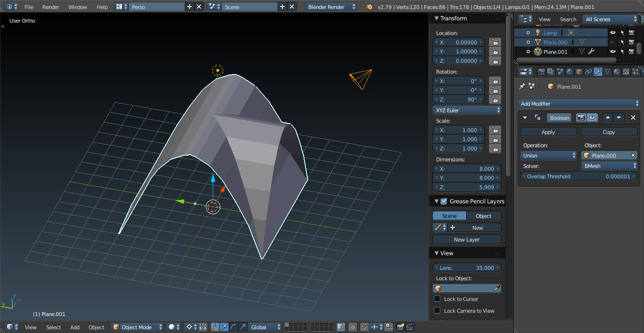The width and height of the screenshot is (644, 333).
Task: Click the OpenGL render image camera icon
Action: [x=401, y=327]
